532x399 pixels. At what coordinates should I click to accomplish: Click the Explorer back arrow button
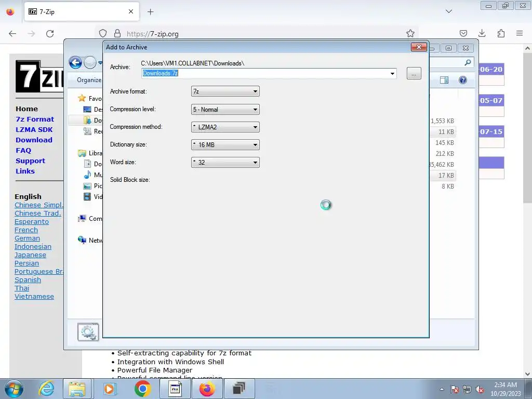coord(75,62)
